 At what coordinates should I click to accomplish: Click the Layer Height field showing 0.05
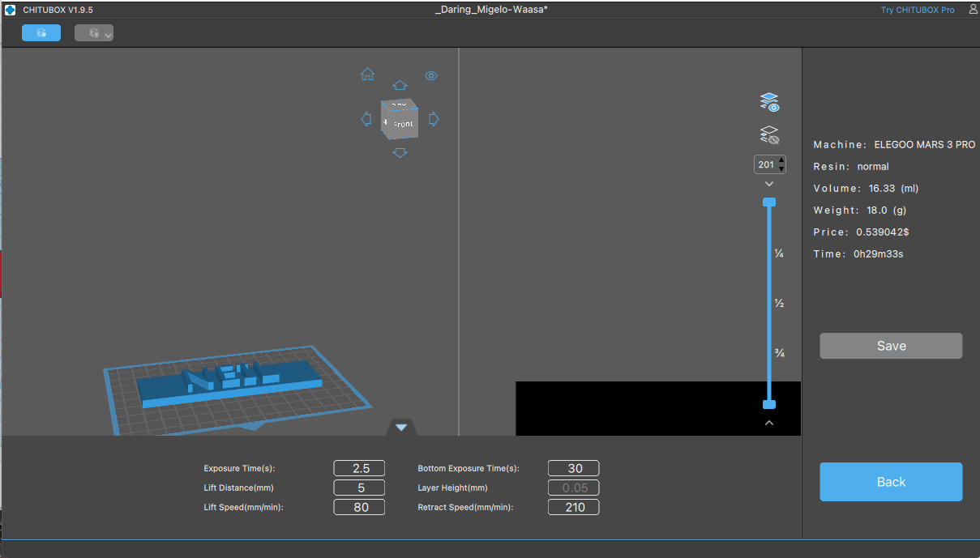pyautogui.click(x=574, y=488)
